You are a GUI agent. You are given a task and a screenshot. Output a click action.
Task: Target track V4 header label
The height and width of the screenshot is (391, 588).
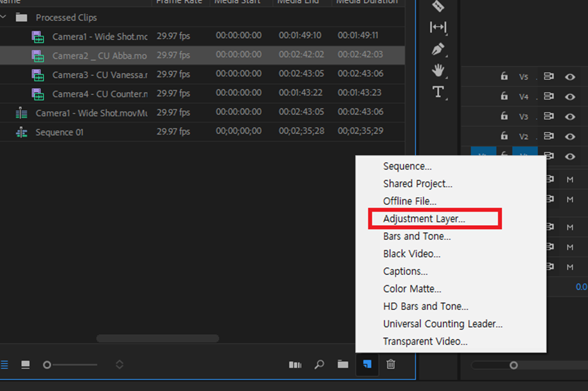pyautogui.click(x=524, y=97)
